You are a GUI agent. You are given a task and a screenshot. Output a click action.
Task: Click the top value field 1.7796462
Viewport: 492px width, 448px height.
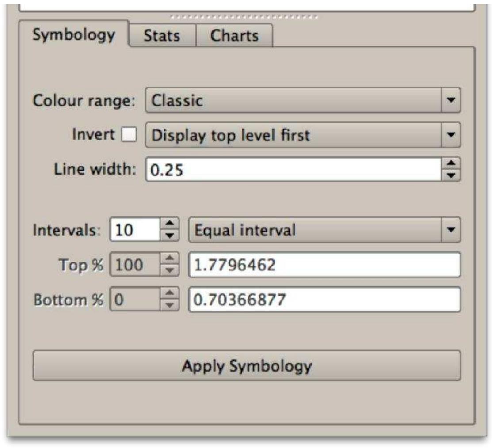pos(325,265)
